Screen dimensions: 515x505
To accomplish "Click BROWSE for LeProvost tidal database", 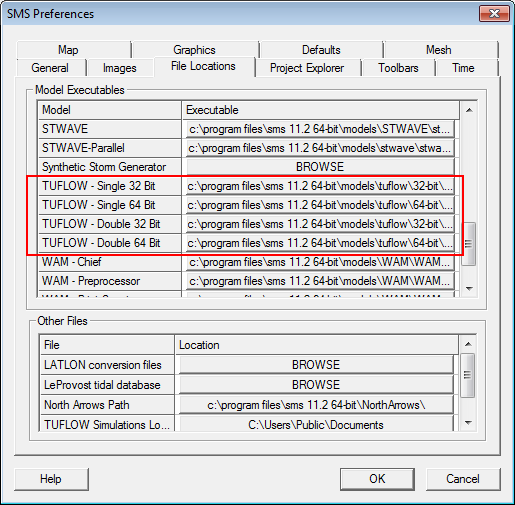I will [x=316, y=385].
